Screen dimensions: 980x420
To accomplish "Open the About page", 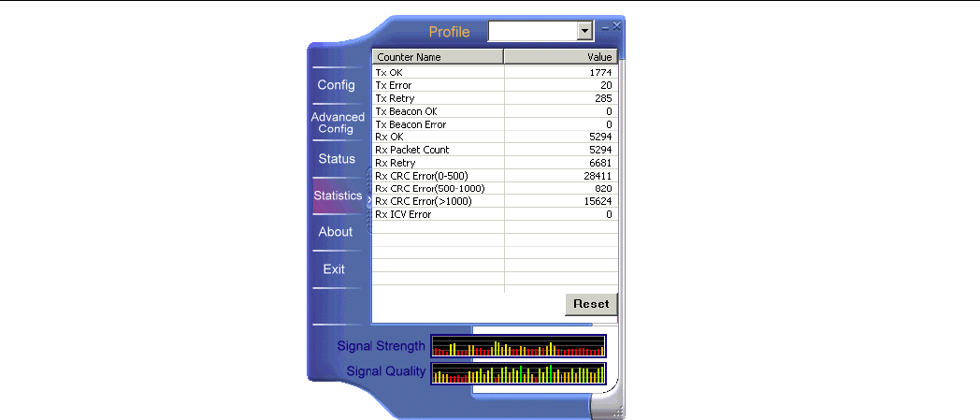I will click(x=336, y=232).
